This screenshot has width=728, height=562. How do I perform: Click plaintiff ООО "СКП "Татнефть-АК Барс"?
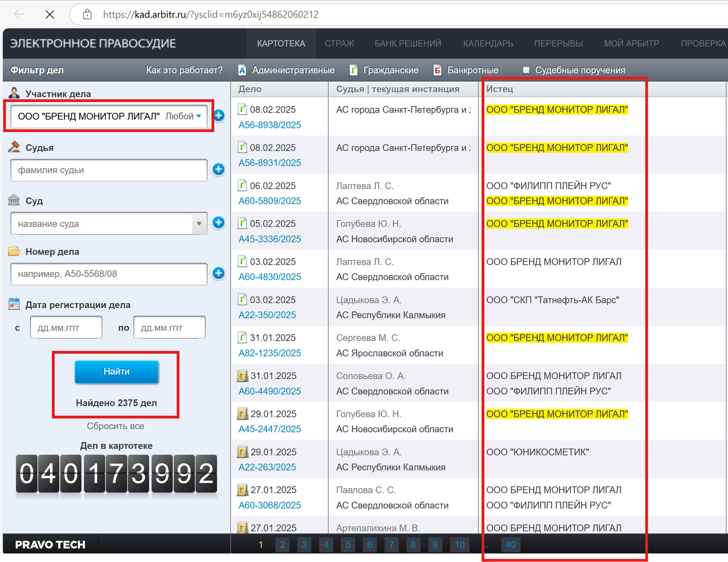pos(553,299)
